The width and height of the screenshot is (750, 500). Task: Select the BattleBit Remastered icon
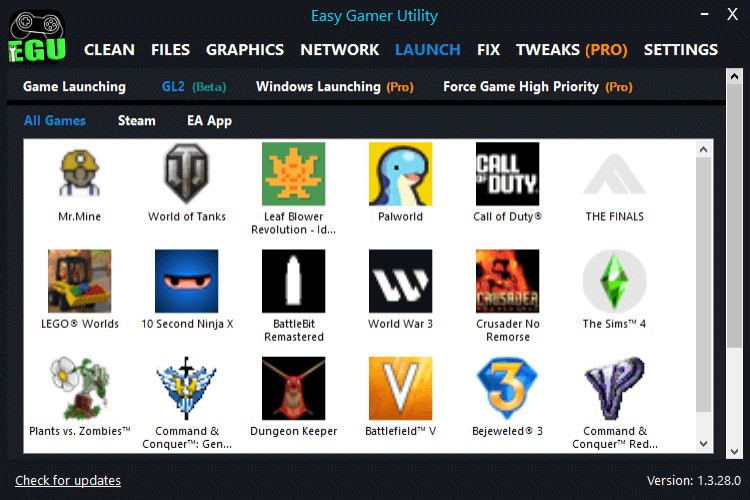[x=294, y=281]
